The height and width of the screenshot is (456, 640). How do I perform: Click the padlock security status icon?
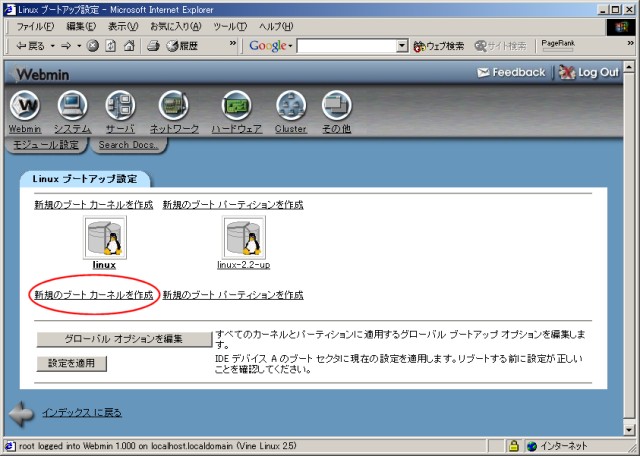coord(513,446)
